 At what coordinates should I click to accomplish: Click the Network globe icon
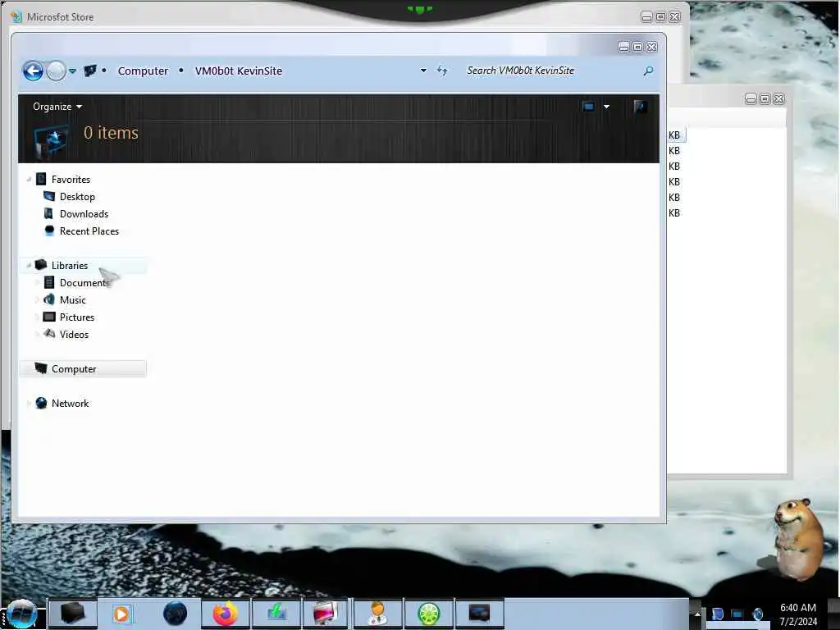[x=41, y=403]
